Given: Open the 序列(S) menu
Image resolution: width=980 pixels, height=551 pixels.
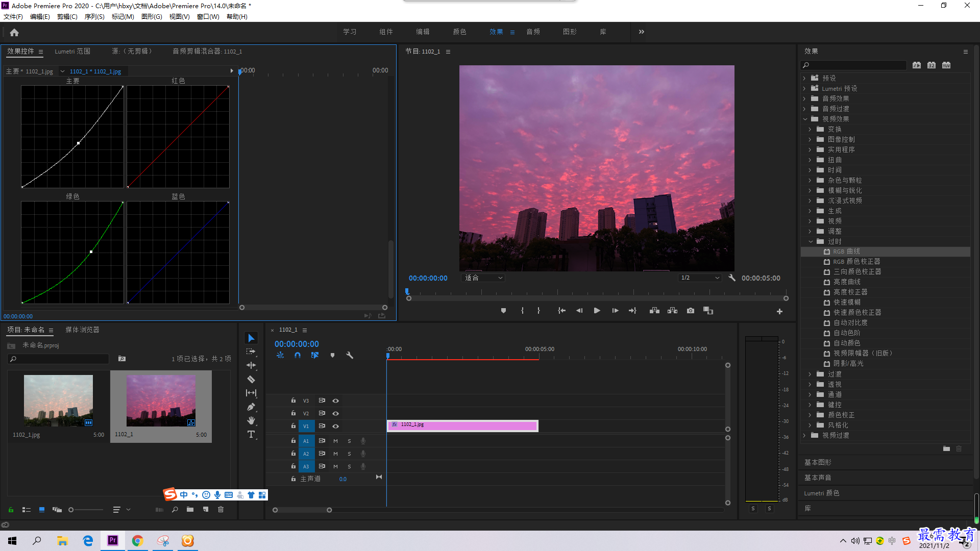Looking at the screenshot, I should (94, 16).
